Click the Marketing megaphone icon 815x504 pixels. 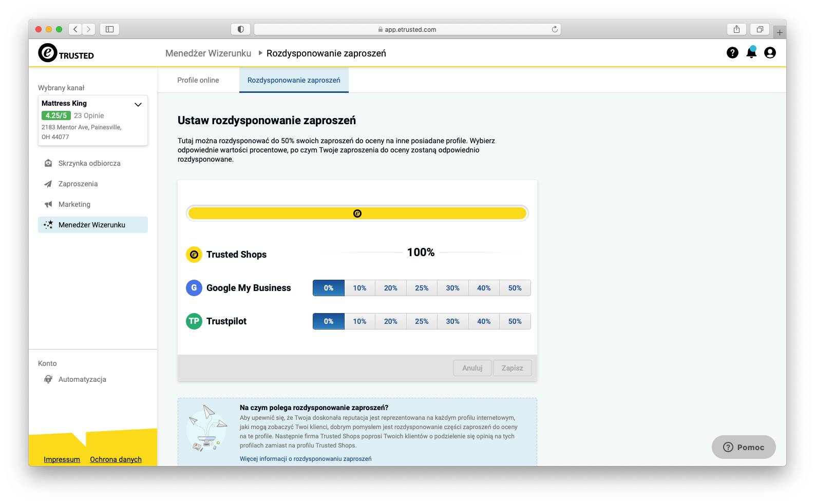48,204
